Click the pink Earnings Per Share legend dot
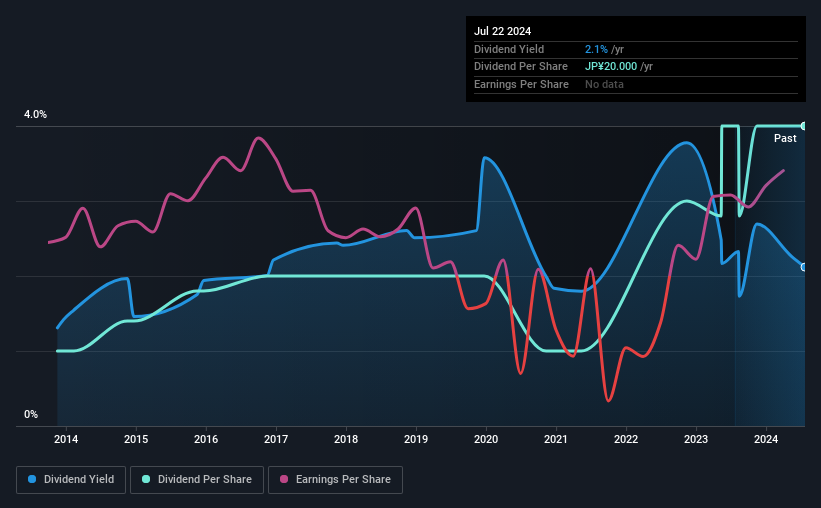Image resolution: width=821 pixels, height=508 pixels. click(284, 479)
